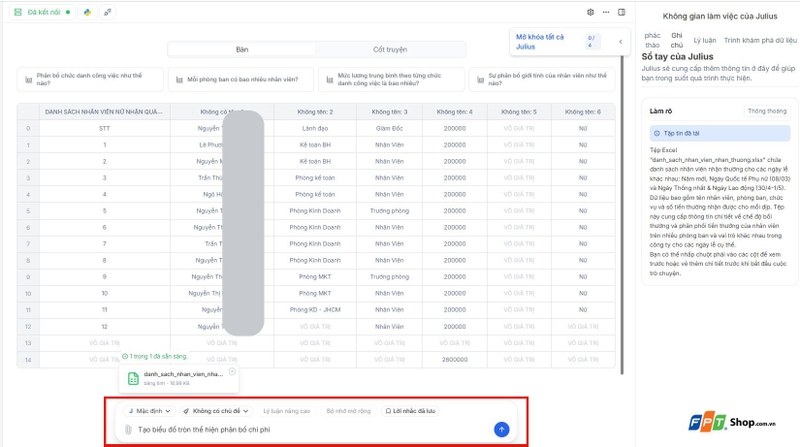Remove attached file danh_sach_nhan_vien_nha...
800x447 pixels.
pos(232,371)
